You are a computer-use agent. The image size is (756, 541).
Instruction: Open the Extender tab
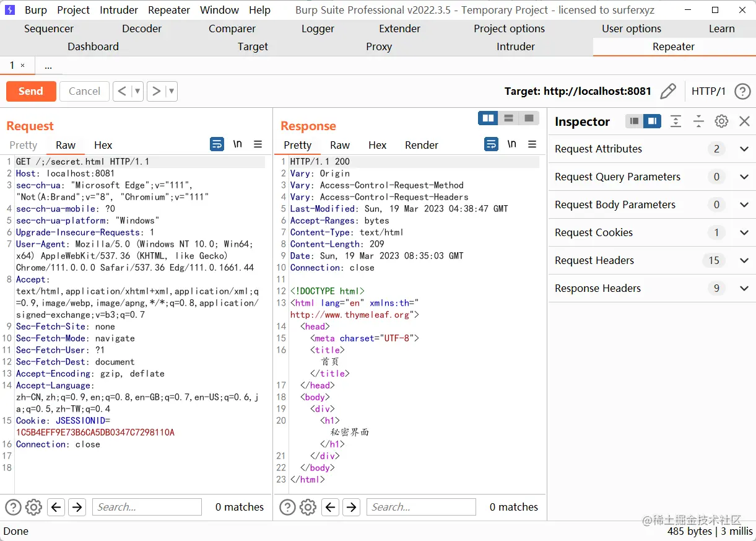[x=400, y=29]
